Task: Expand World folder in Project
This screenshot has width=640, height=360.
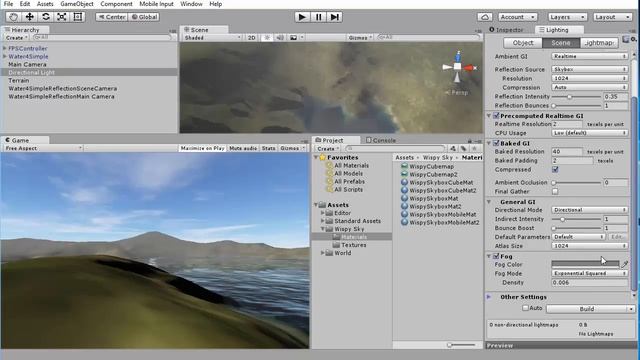Action: (322, 253)
